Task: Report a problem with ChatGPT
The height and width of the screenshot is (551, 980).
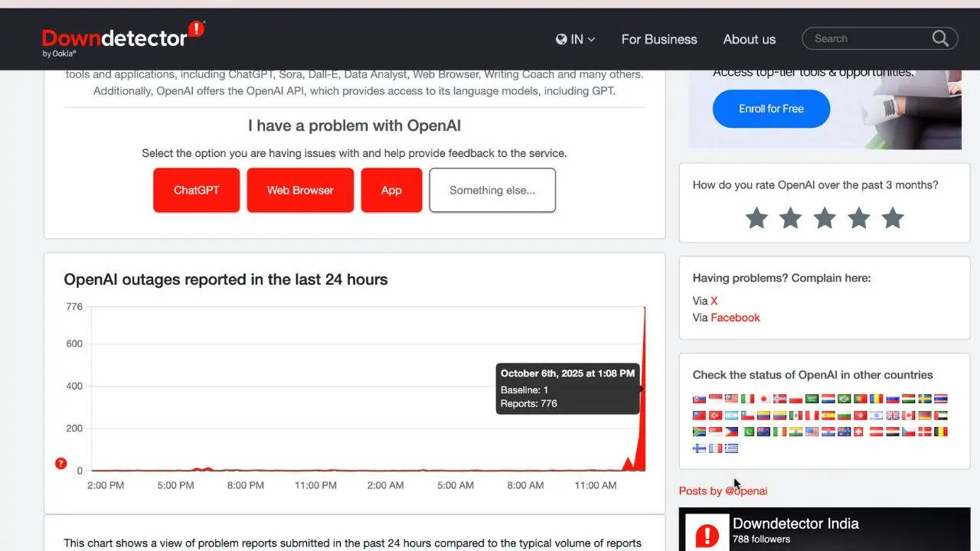Action: pyautogui.click(x=197, y=190)
